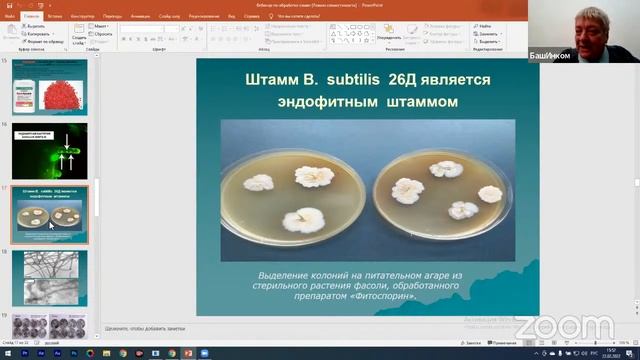Select slide 16 green fluorescence thumbnail
Image resolution: width=640 pixels, height=360 pixels.
pos(49,151)
